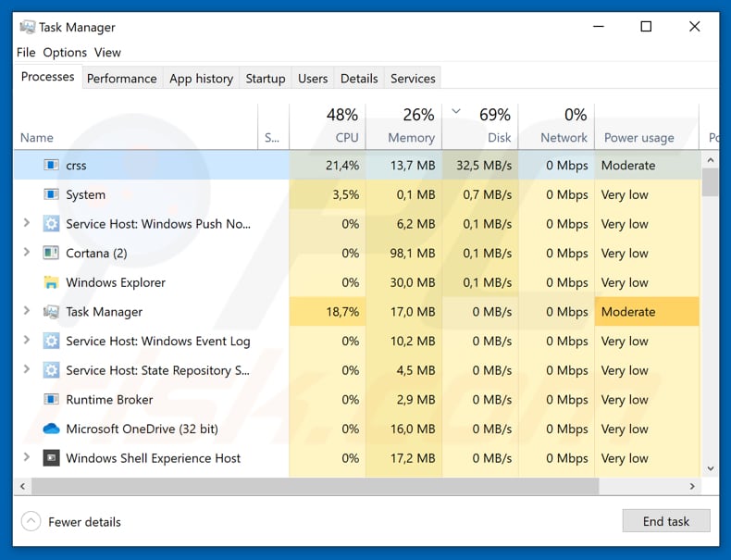The width and height of the screenshot is (731, 560).
Task: Switch to the Services tab
Action: pyautogui.click(x=413, y=79)
